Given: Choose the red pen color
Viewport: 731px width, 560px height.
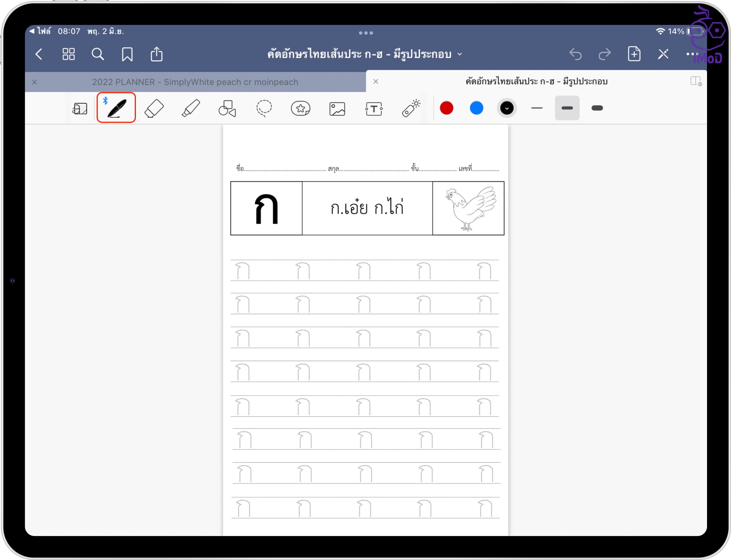Looking at the screenshot, I should 446,108.
